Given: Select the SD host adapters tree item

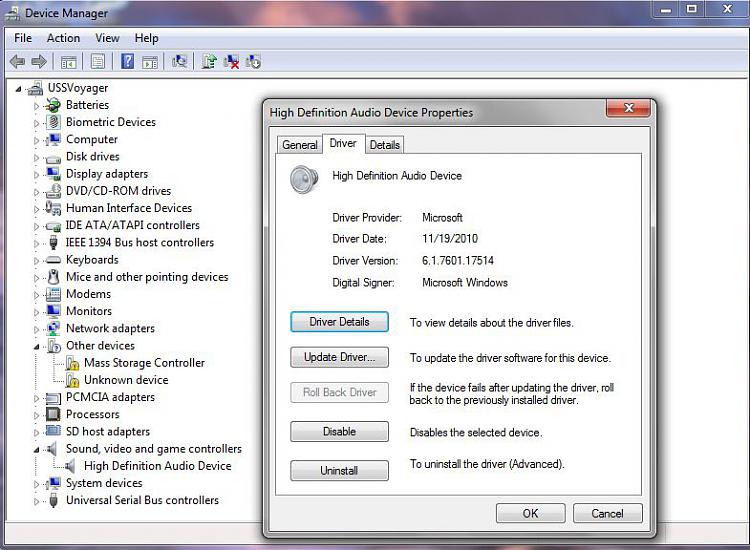Looking at the screenshot, I should coord(108,431).
